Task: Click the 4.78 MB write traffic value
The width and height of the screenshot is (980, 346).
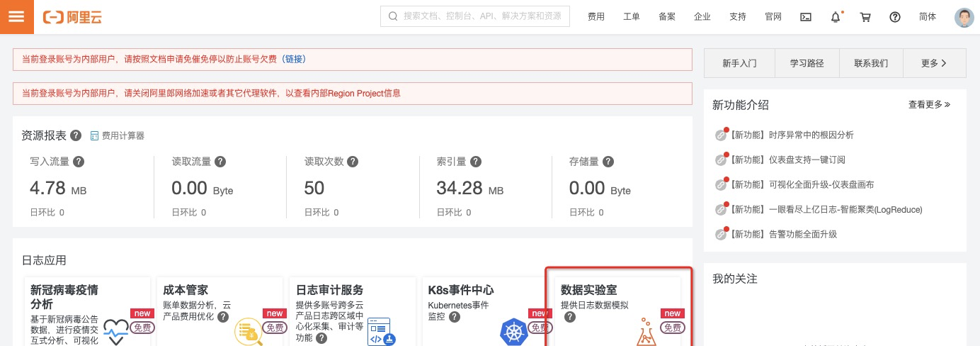Action: (58, 189)
